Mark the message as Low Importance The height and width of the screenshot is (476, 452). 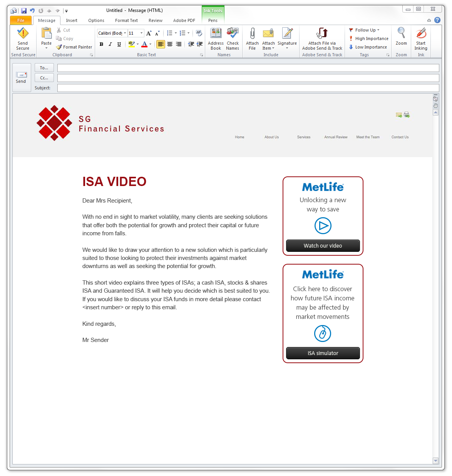[368, 47]
